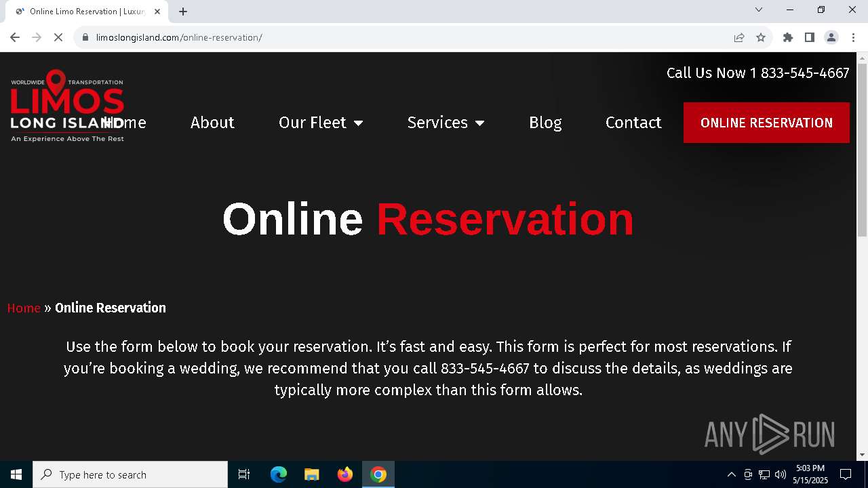Click the 833-545-4667 number in paragraph

click(485, 368)
